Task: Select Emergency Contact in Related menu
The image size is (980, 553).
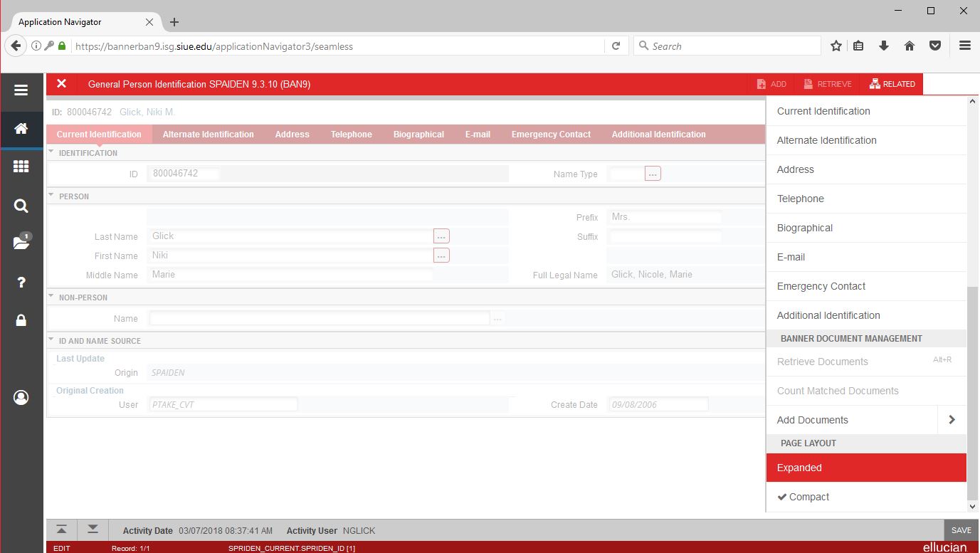Action: pos(821,286)
